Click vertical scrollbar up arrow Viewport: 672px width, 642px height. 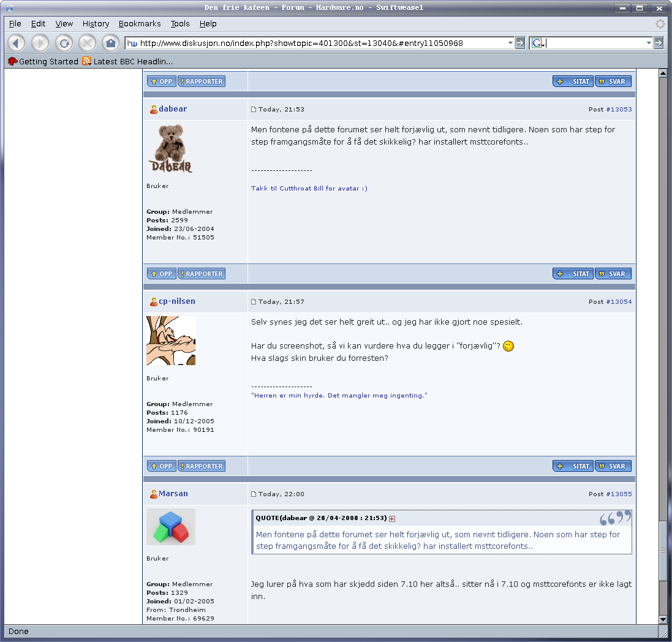click(663, 74)
